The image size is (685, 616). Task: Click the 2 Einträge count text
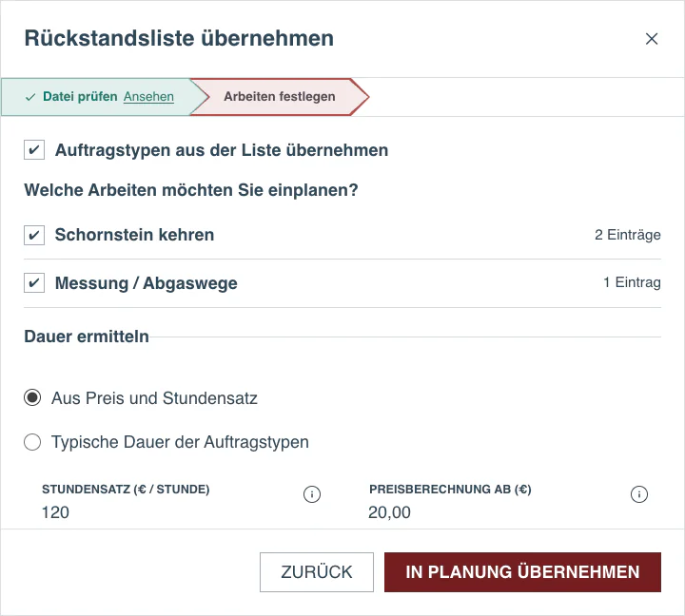[x=627, y=235]
